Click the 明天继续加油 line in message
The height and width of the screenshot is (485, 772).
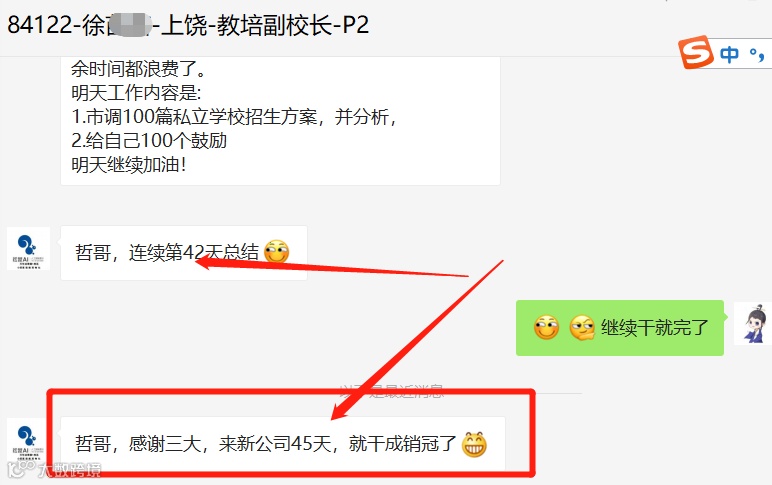tap(129, 165)
